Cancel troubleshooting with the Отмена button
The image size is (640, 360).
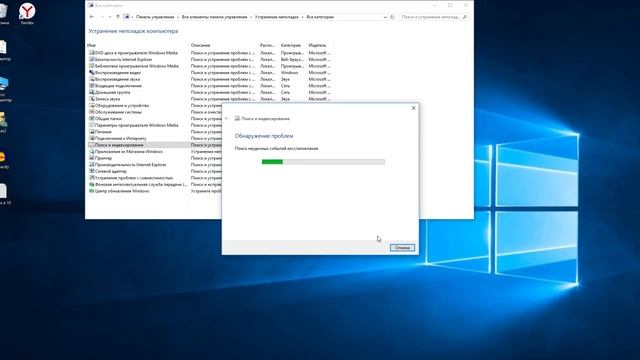click(x=402, y=248)
